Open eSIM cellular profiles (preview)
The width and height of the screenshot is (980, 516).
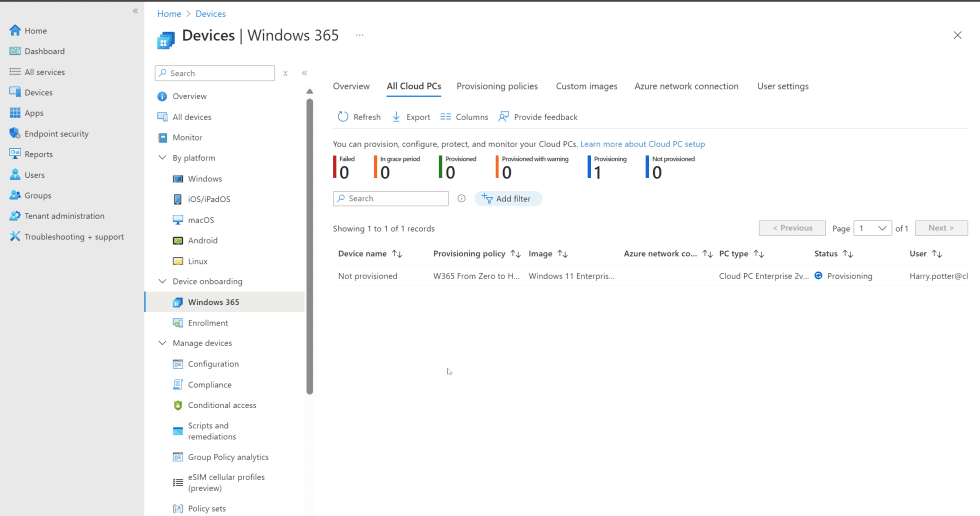pos(219,482)
